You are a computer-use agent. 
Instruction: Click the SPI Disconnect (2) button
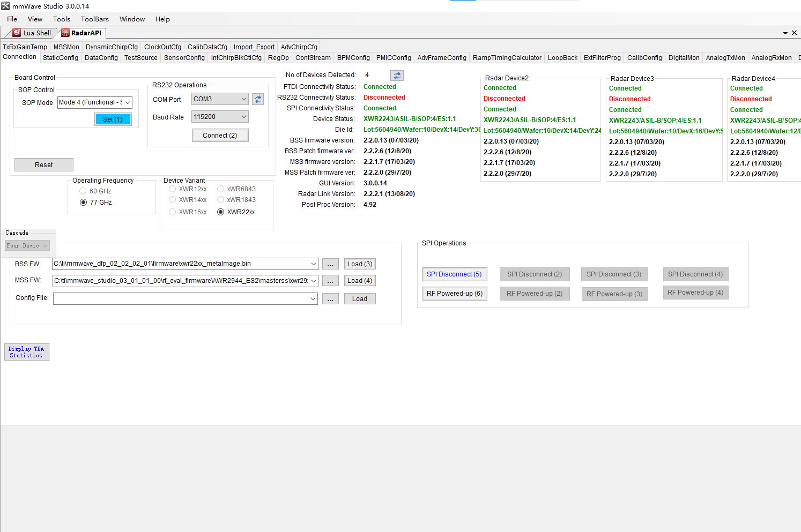(x=535, y=274)
